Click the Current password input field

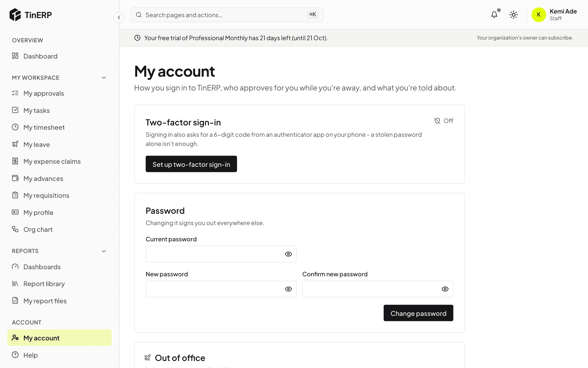pyautogui.click(x=221, y=254)
